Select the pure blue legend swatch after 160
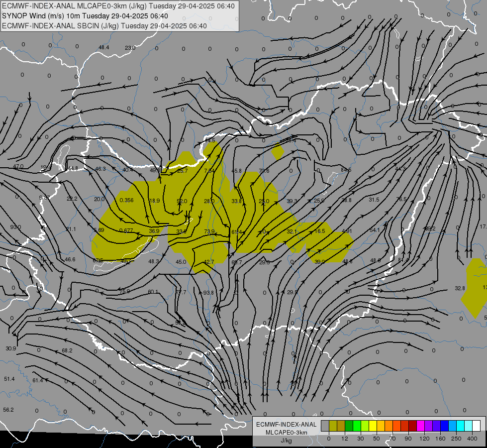Image resolution: width=487 pixels, height=448 pixels. click(444, 426)
